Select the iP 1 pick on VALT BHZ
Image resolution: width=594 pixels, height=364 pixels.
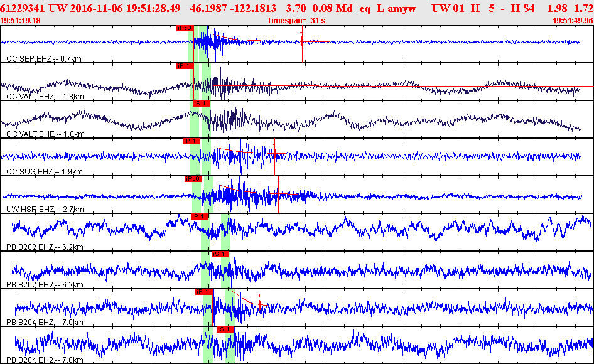pos(185,66)
